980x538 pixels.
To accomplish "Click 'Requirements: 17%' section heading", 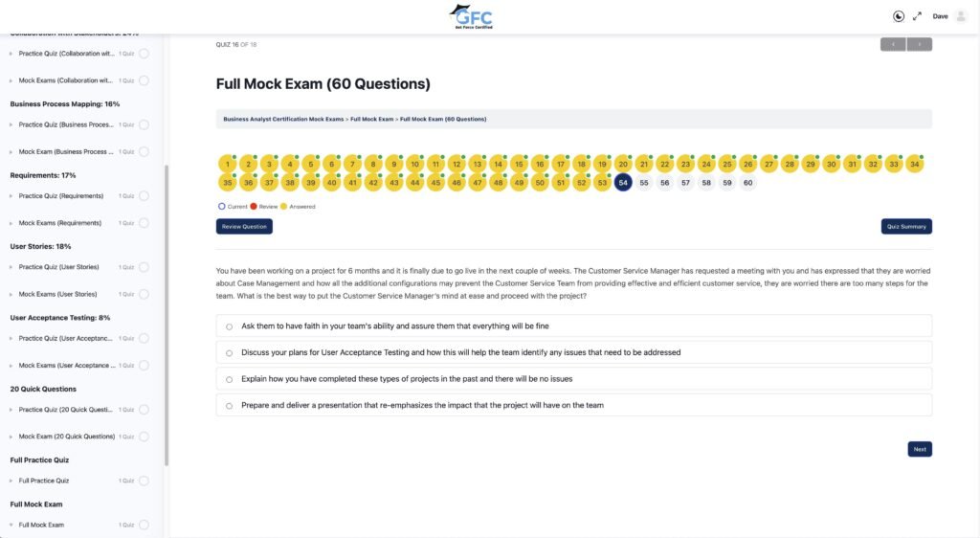I will (x=42, y=175).
